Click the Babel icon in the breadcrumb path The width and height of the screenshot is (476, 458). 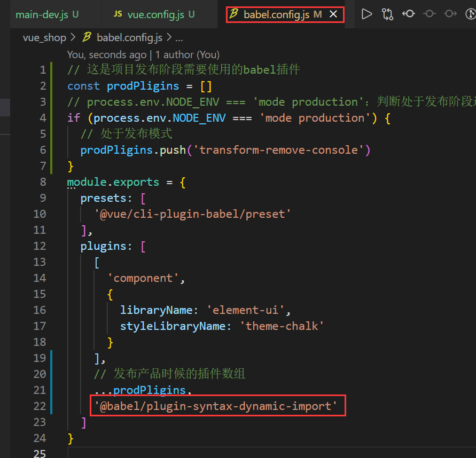pyautogui.click(x=87, y=37)
